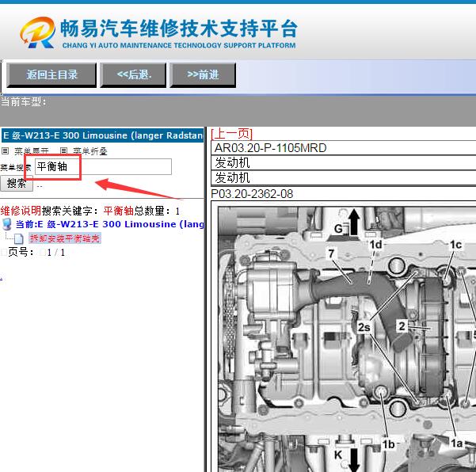Click callout label 1a in the diagram
Image resolution: width=476 pixels, height=472 pixels.
[456, 443]
